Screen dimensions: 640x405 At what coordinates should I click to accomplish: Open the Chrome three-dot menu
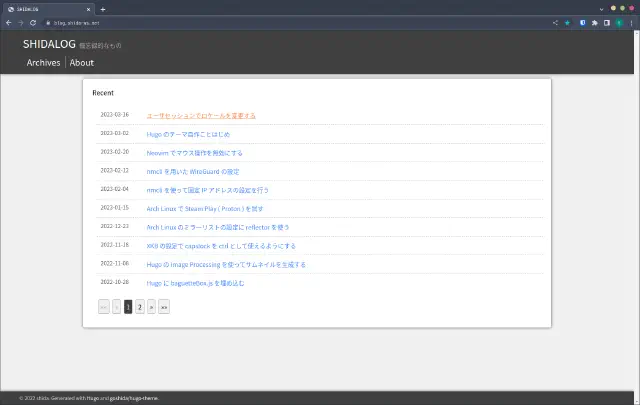point(631,22)
